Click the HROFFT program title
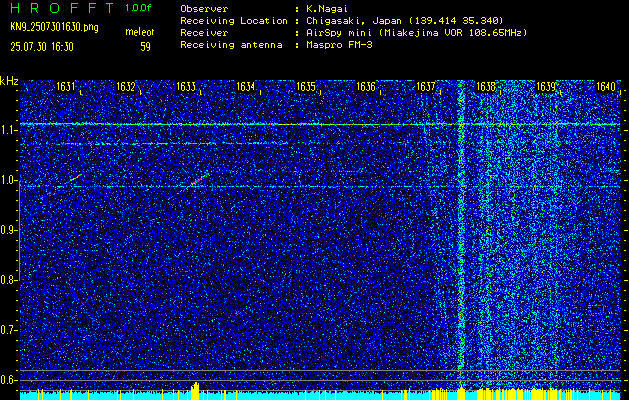Screen dimensions: 629x400 pos(62,8)
